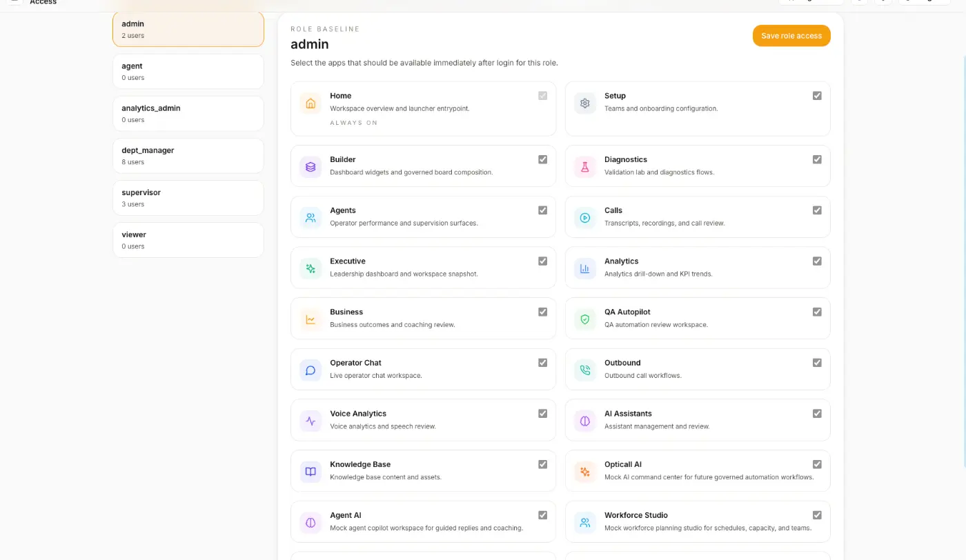Viewport: 966px width, 560px height.
Task: Click the Agents people icon
Action: click(310, 218)
